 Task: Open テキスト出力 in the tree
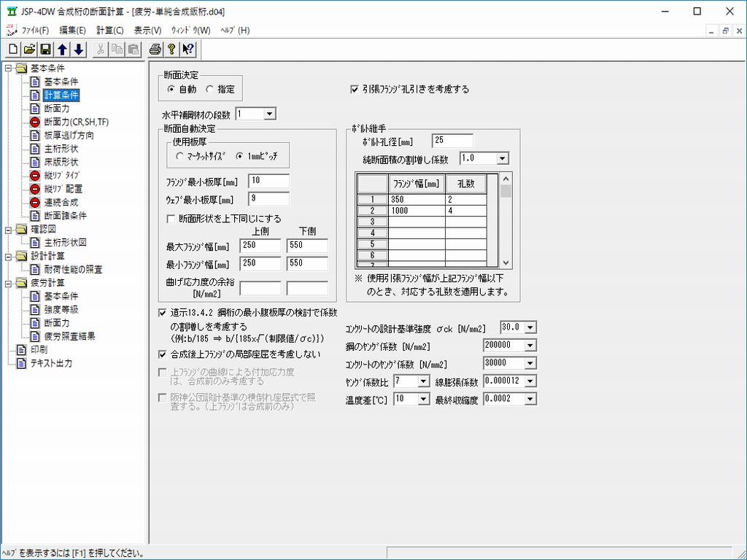point(50,363)
